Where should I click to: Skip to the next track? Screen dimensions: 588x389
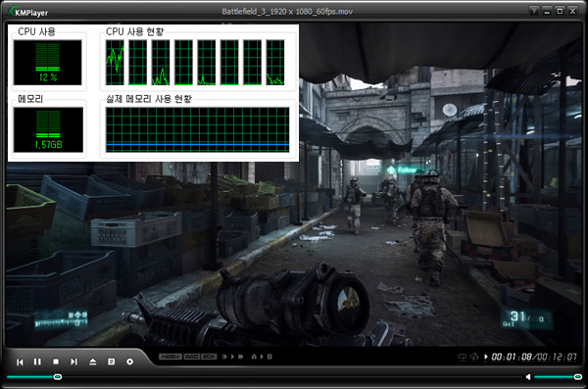[73, 362]
